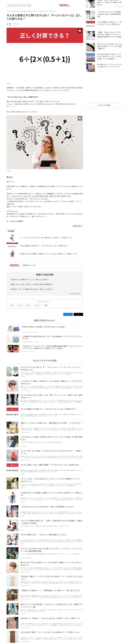Open the andGIRL logo in header
Image resolution: width=129 pixels, height=644 pixels.
[64, 5]
